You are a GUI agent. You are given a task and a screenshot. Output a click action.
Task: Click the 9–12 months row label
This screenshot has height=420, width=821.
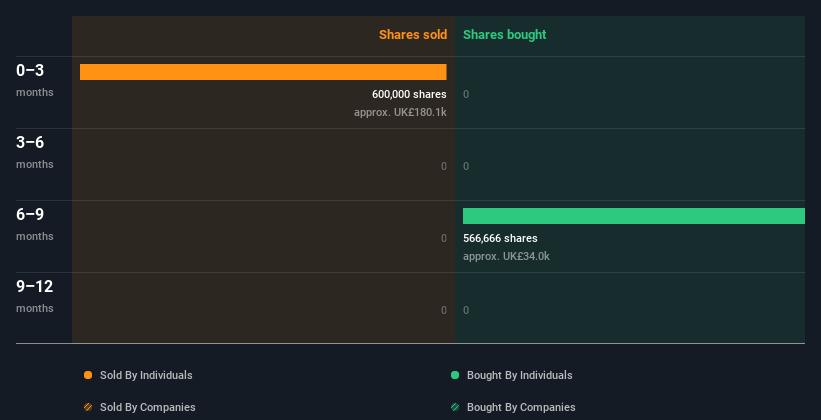point(35,296)
